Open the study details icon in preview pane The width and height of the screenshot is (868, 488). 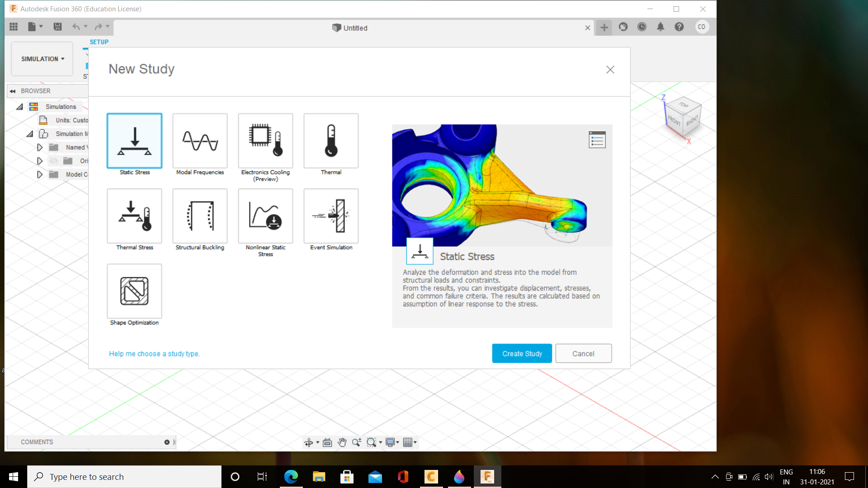[597, 139]
